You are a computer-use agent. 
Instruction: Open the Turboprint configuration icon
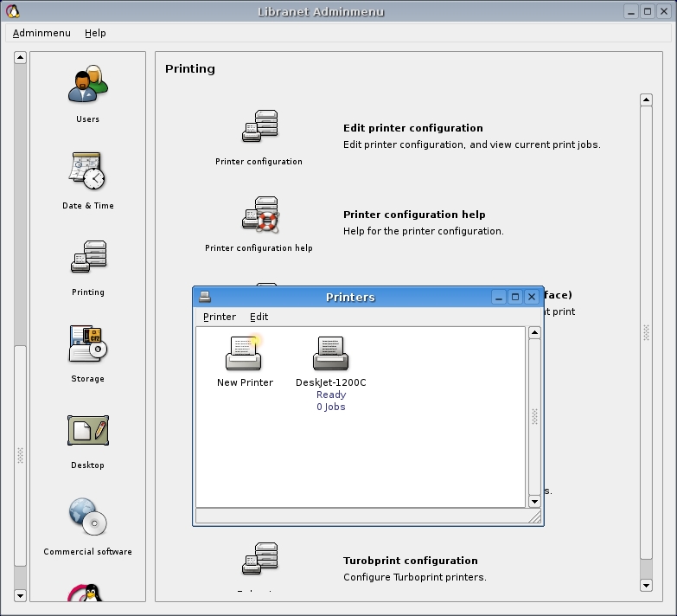pyautogui.click(x=259, y=560)
